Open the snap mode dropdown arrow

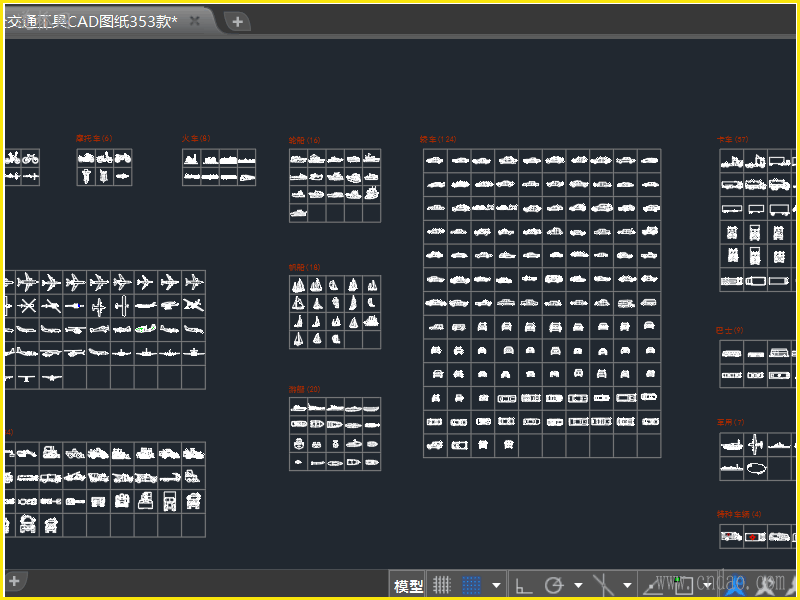(x=497, y=585)
